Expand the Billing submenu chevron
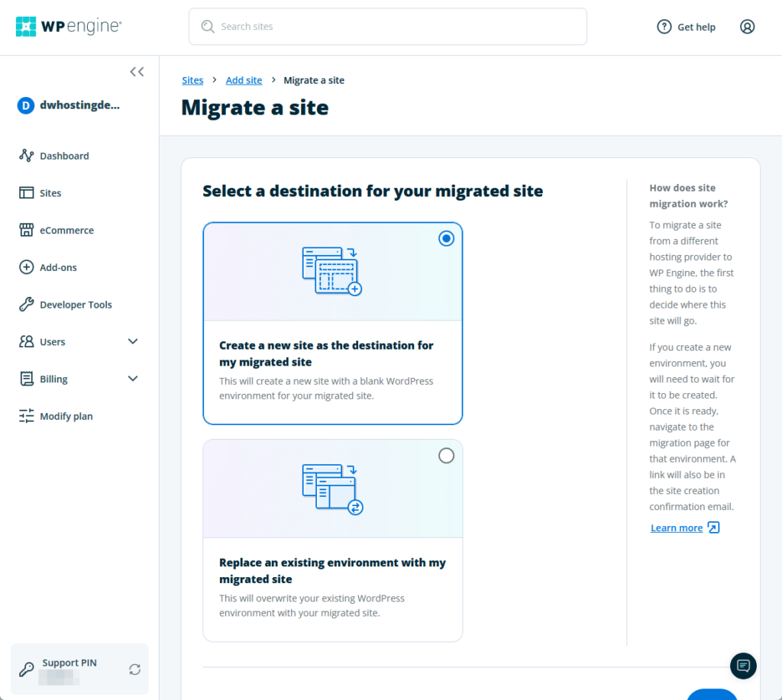782x700 pixels. tap(133, 379)
